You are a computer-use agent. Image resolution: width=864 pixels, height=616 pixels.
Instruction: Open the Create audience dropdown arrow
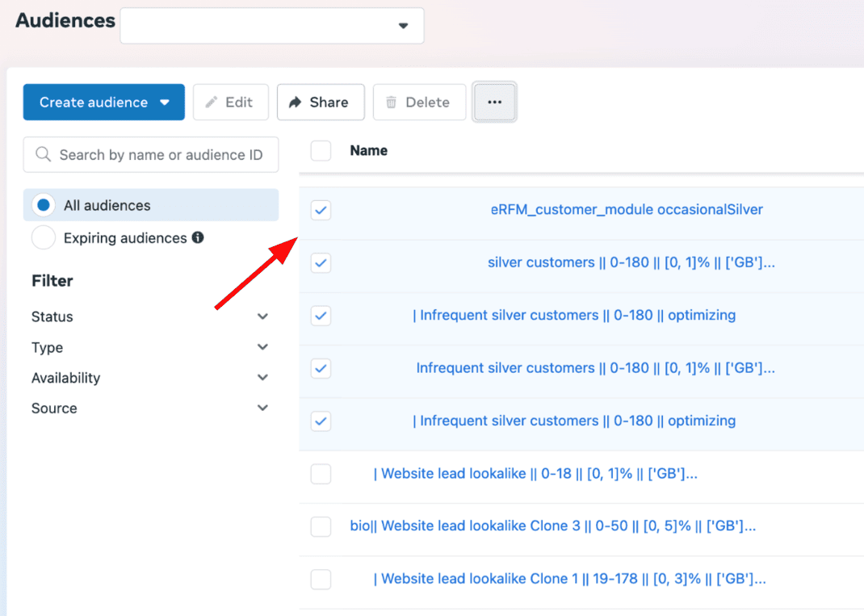(164, 103)
